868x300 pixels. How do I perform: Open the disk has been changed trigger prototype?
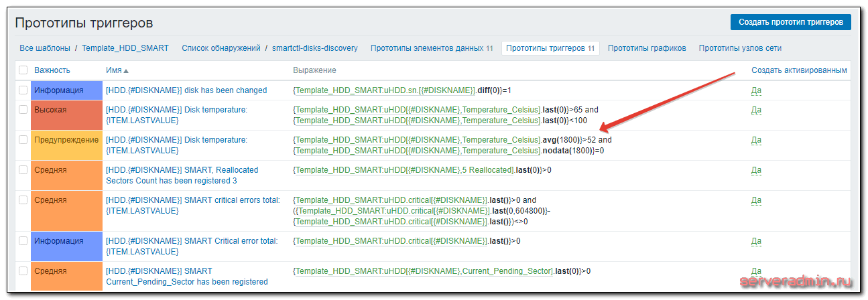point(186,90)
